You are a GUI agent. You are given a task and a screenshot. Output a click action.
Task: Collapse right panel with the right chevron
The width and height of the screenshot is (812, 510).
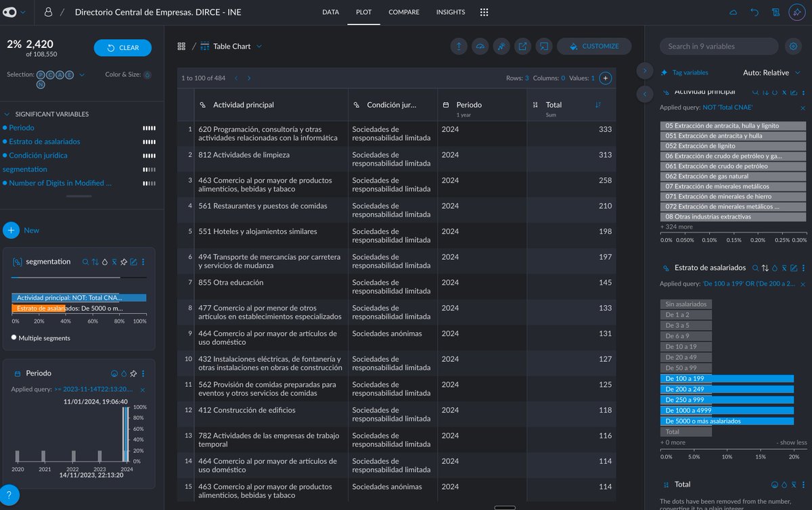click(644, 70)
